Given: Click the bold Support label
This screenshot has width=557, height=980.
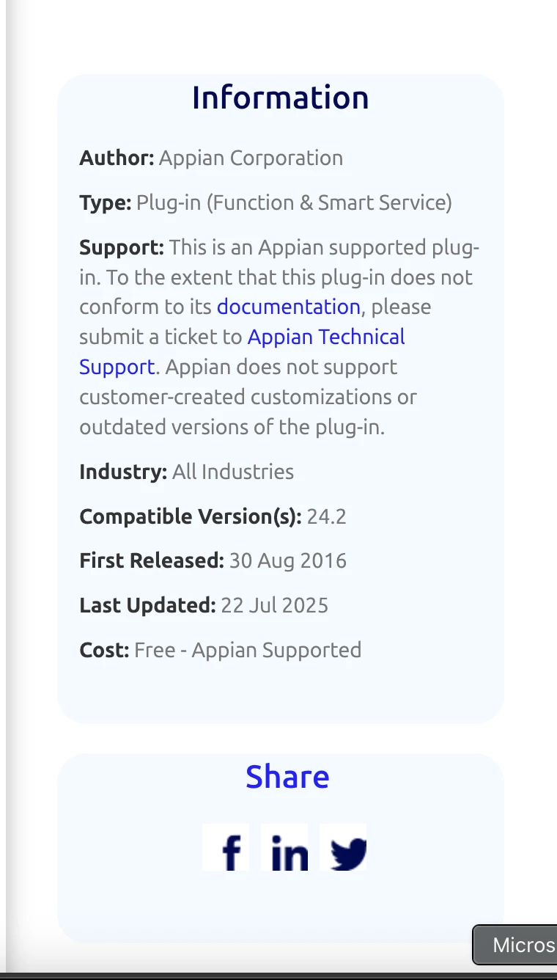Looking at the screenshot, I should click(122, 247).
